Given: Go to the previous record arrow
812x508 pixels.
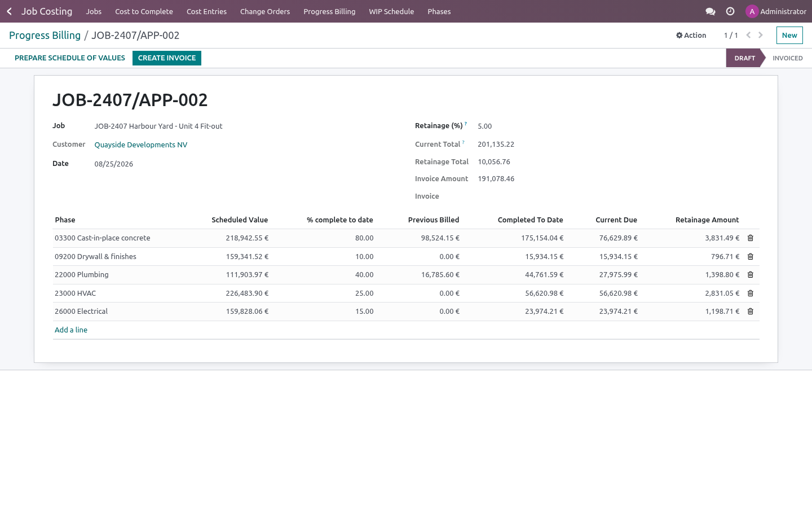Looking at the screenshot, I should coord(748,35).
